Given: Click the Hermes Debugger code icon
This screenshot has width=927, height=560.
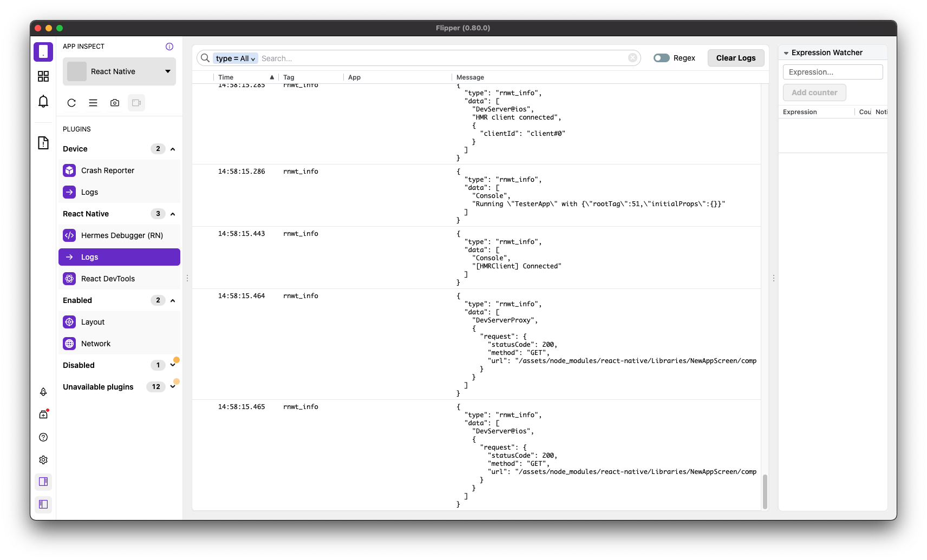Looking at the screenshot, I should click(69, 235).
